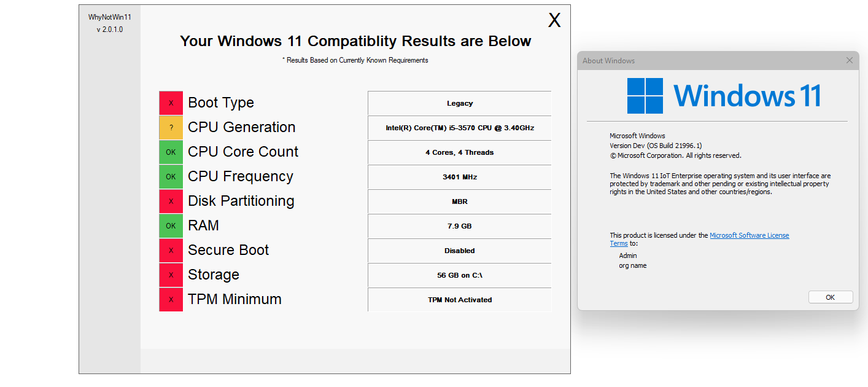
Task: Click the TPM Not Activated value
Action: pos(460,300)
